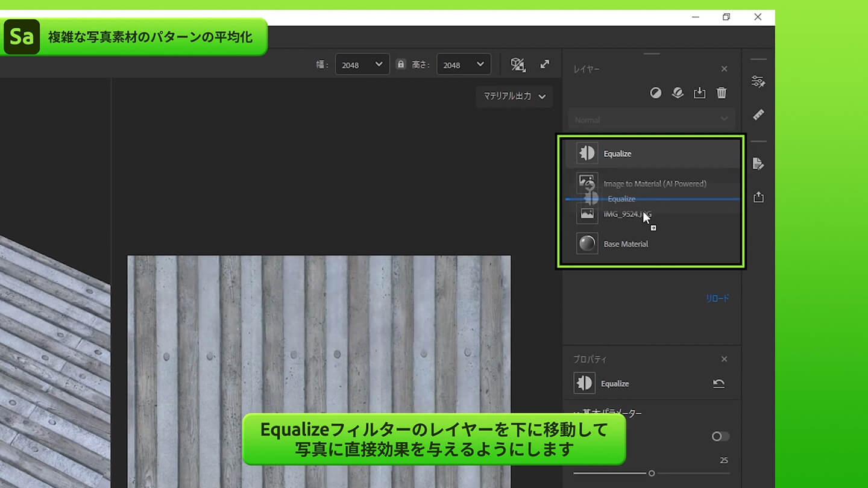Restore down the application window
This screenshot has height=488, width=868.
[x=726, y=17]
